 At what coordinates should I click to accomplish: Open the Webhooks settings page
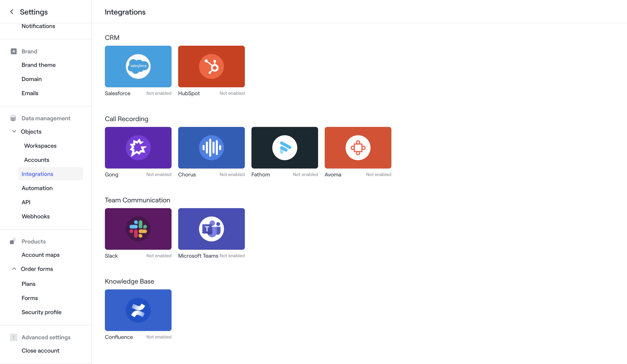point(36,216)
